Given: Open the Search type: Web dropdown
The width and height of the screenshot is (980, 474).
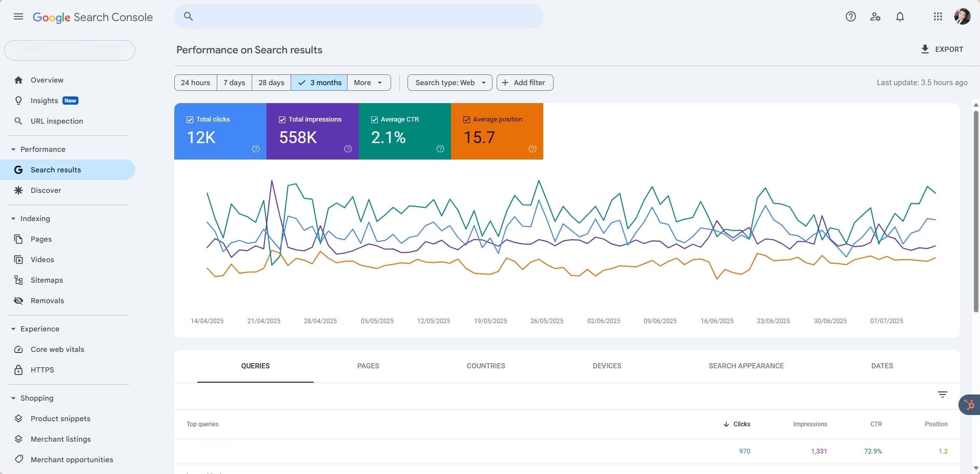Looking at the screenshot, I should 450,83.
